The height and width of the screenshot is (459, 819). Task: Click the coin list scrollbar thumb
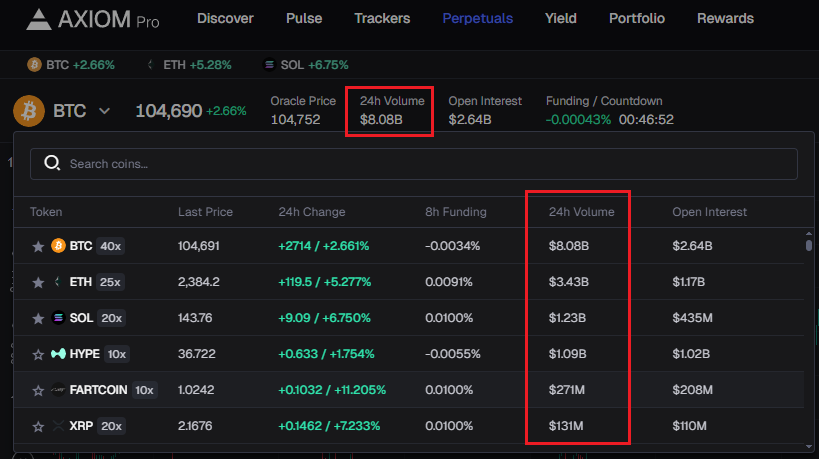[x=809, y=245]
